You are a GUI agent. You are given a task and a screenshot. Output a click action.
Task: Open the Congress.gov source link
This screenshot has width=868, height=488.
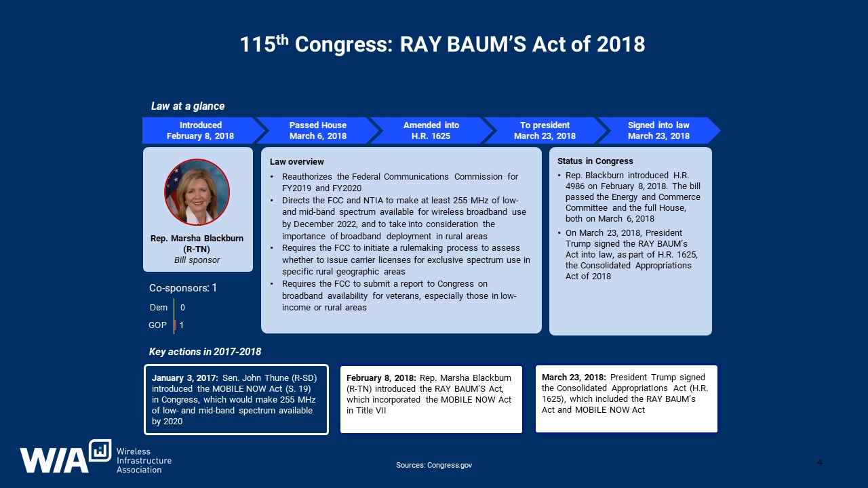tap(435, 465)
